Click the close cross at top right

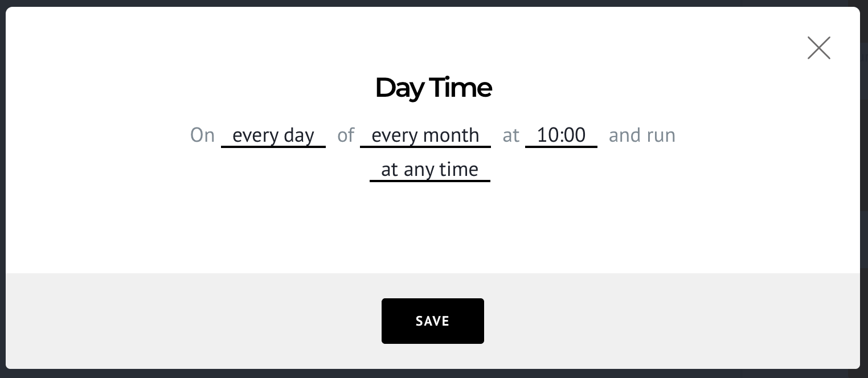point(818,48)
